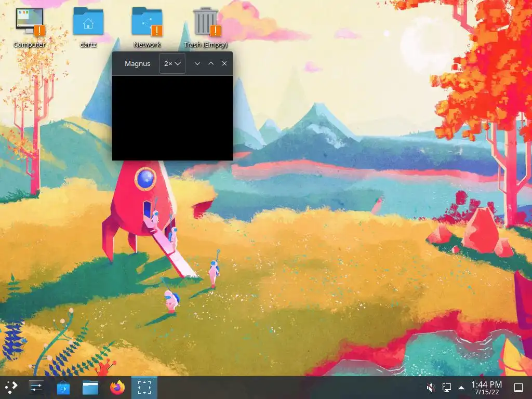Select the Magnus task entry in taskbar
The image size is (532, 399).
click(x=144, y=387)
